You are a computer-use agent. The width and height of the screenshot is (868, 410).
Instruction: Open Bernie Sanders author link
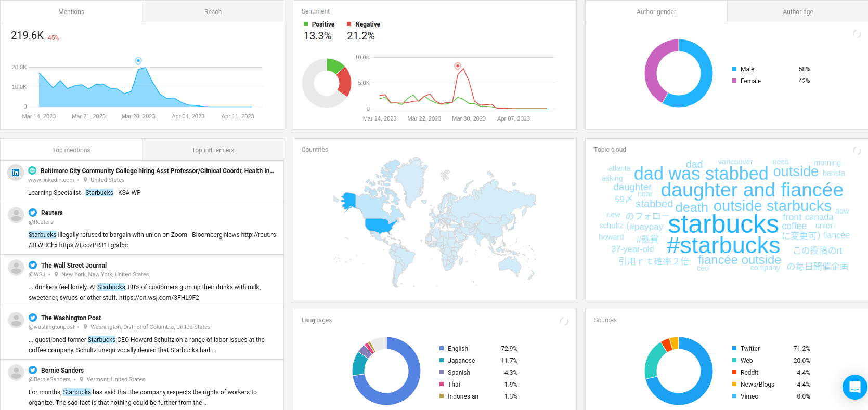(62, 370)
